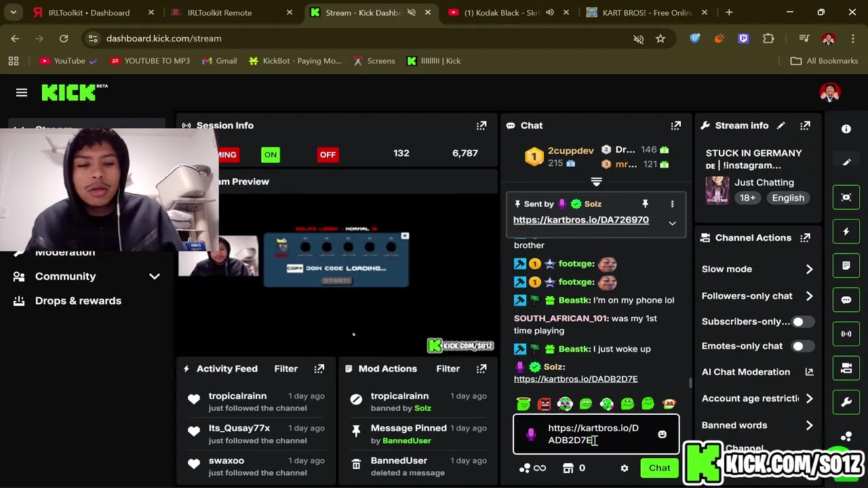Click the chat bubble icon on right sidebar
This screenshot has height=488, width=868.
[x=846, y=300]
